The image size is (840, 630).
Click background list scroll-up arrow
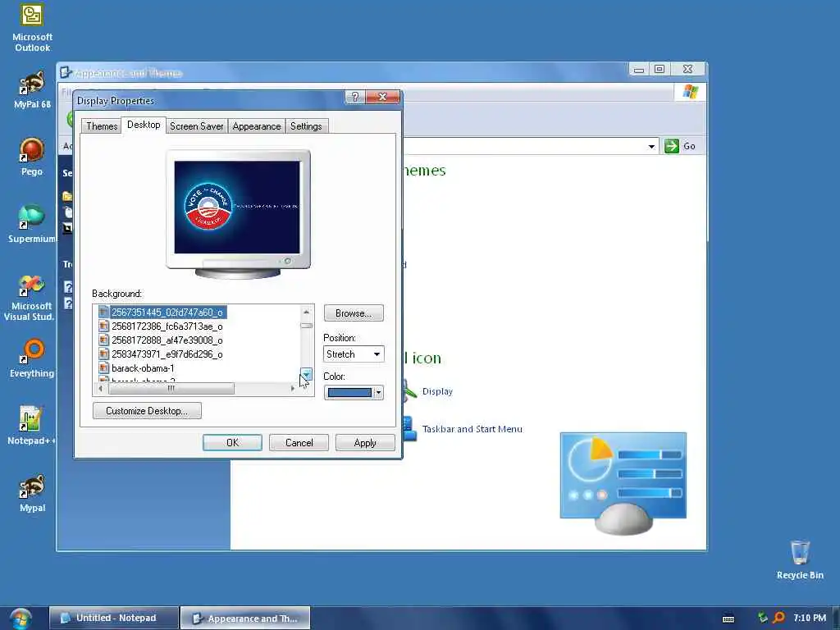[306, 312]
